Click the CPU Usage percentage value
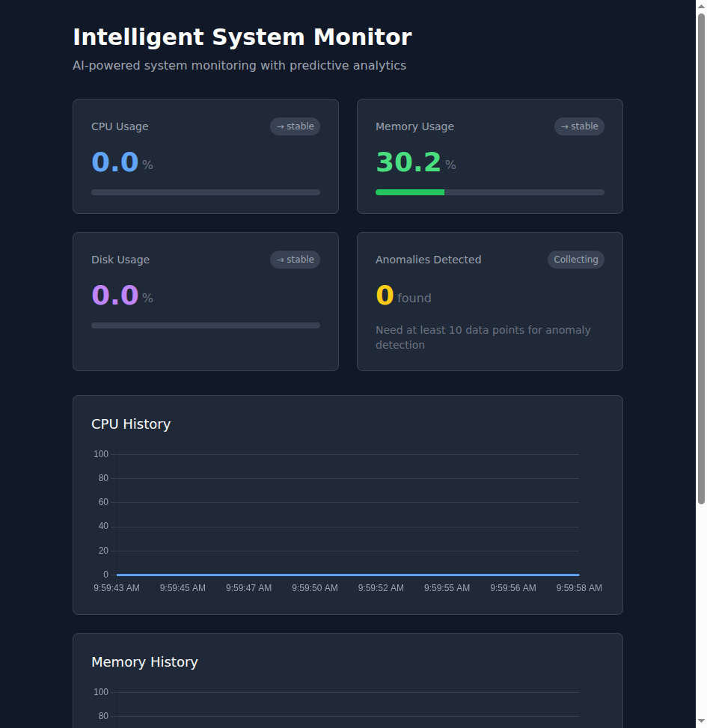Viewport: 707px width, 728px height. [x=114, y=162]
